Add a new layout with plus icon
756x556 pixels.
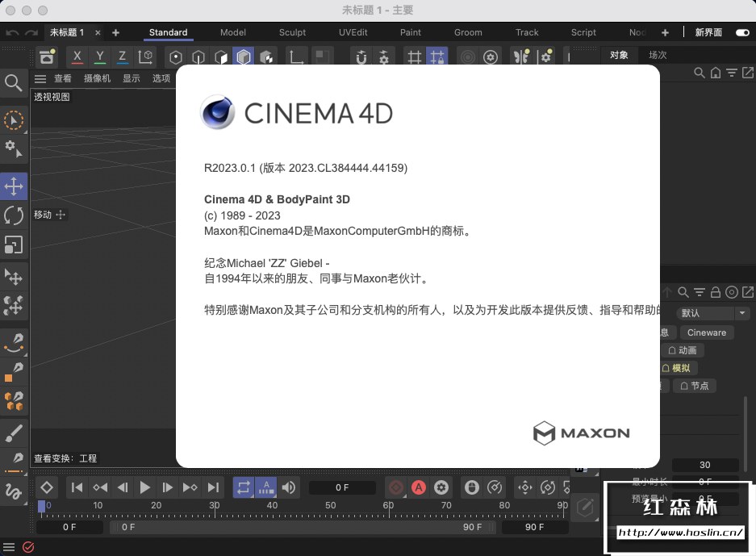tap(665, 32)
